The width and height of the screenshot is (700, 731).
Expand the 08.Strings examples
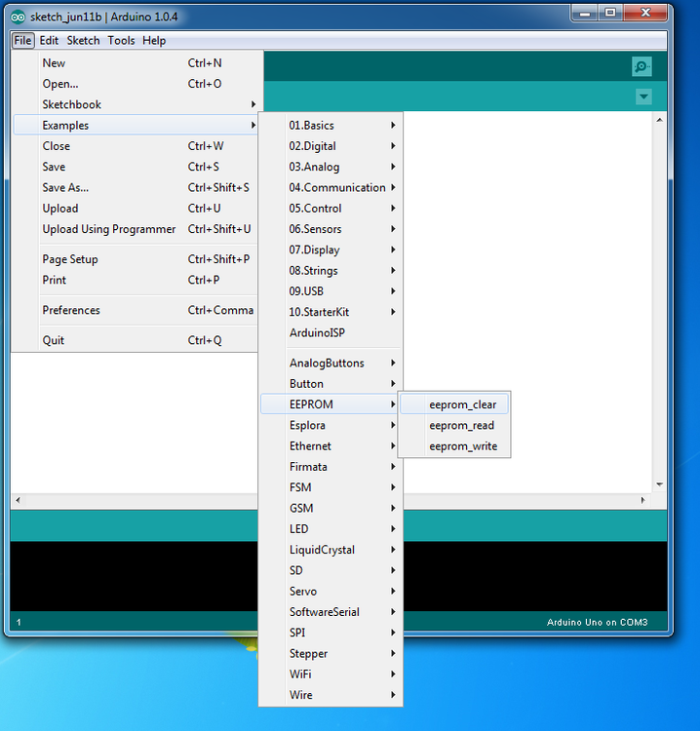tap(331, 270)
